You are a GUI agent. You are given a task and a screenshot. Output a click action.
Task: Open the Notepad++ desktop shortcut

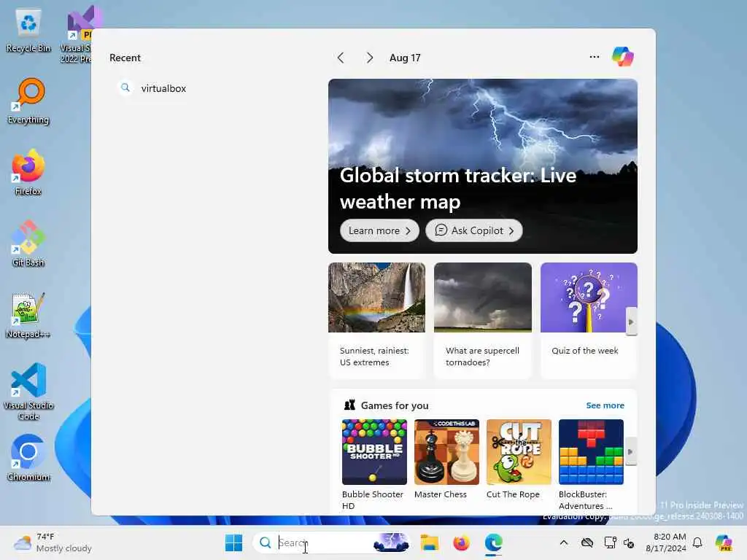click(x=28, y=316)
